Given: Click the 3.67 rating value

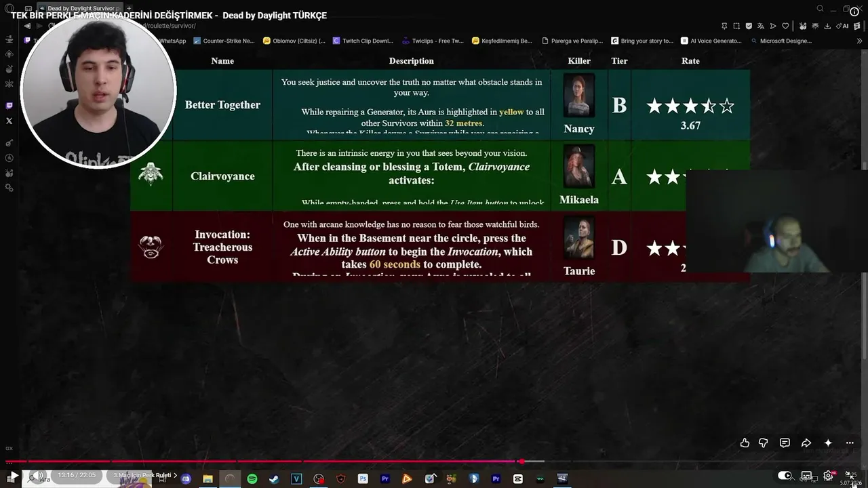Looking at the screenshot, I should pyautogui.click(x=690, y=125).
